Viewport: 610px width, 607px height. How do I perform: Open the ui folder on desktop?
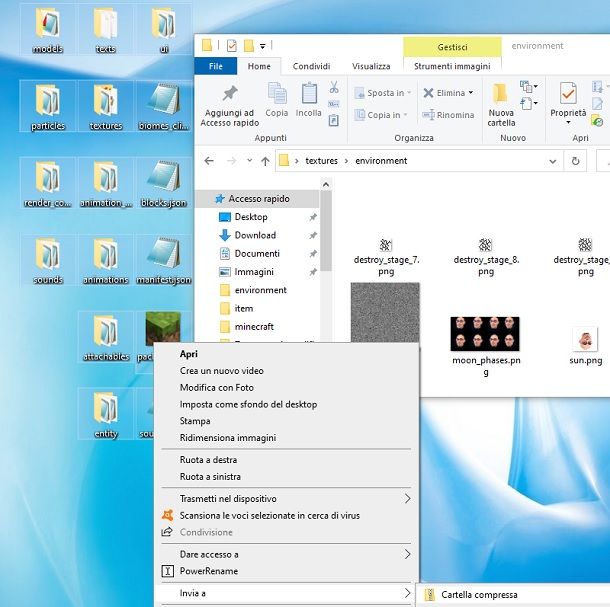pyautogui.click(x=164, y=30)
